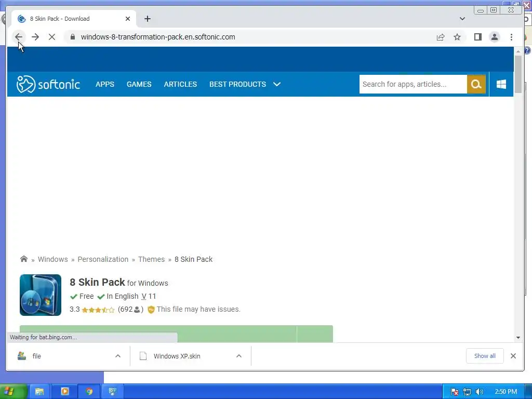This screenshot has height=399, width=532.
Task: Click the star rating icons
Action: tap(98, 310)
